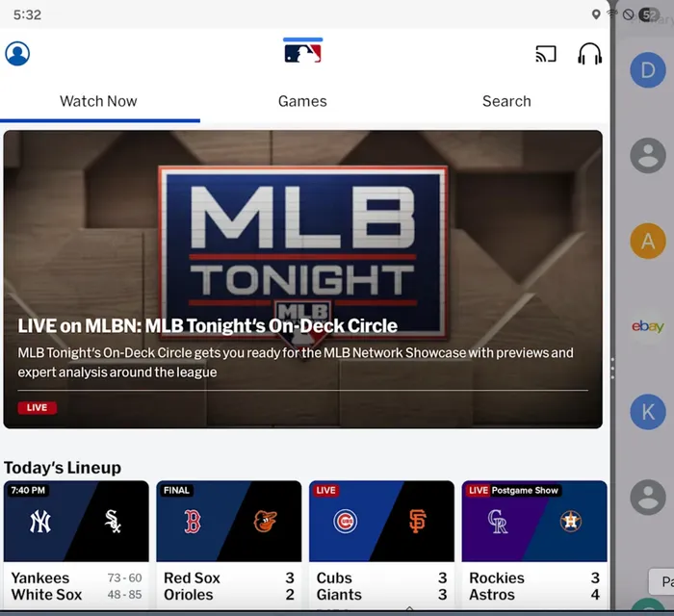Click the White Sox team logo
Viewport: 674px width, 616px height.
pyautogui.click(x=113, y=522)
